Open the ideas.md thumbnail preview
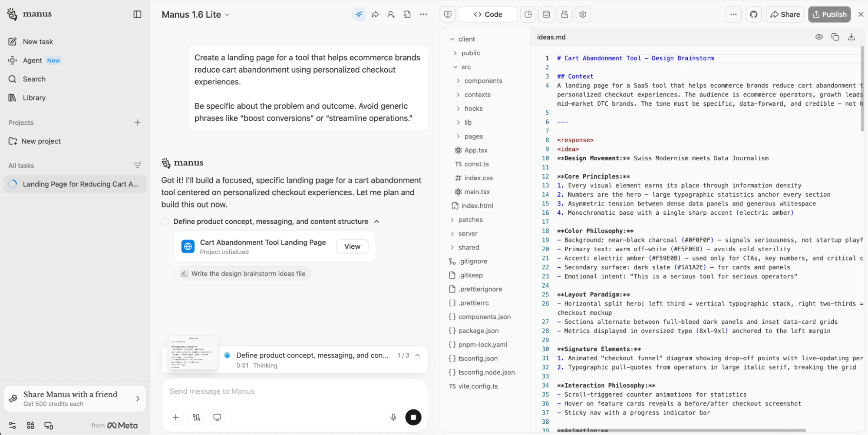The height and width of the screenshot is (435, 868). [x=193, y=352]
